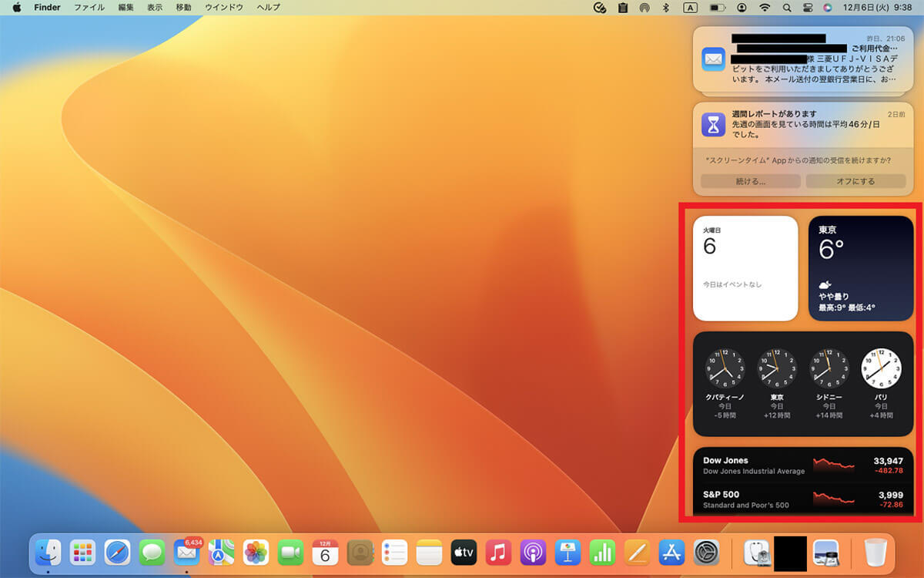Click the 今日はイベントなし text
This screenshot has width=924, height=578.
732,284
